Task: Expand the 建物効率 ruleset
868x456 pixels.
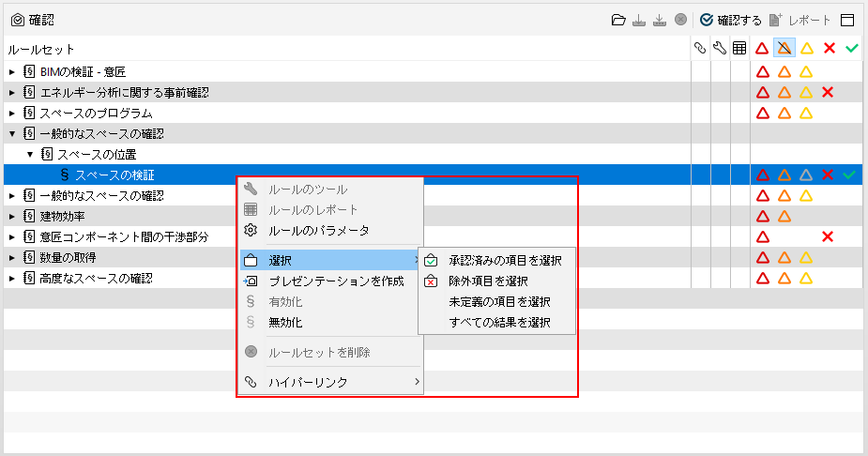Action: tap(12, 217)
